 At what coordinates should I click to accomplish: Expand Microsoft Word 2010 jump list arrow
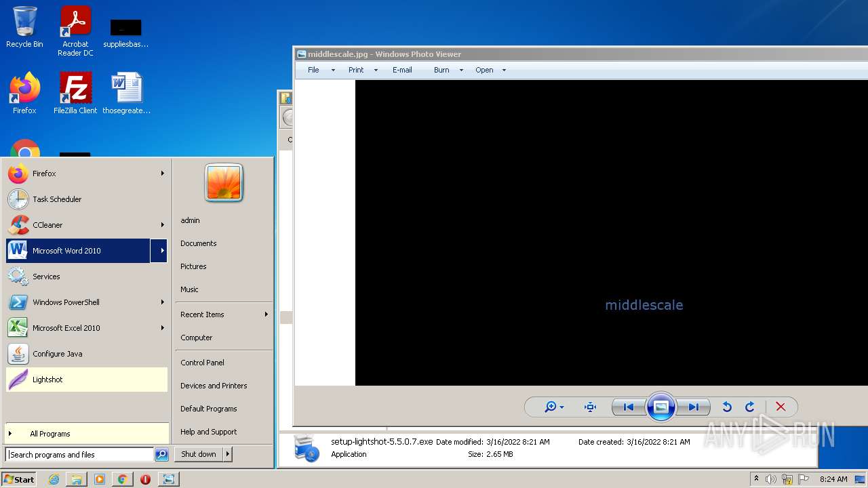point(159,251)
